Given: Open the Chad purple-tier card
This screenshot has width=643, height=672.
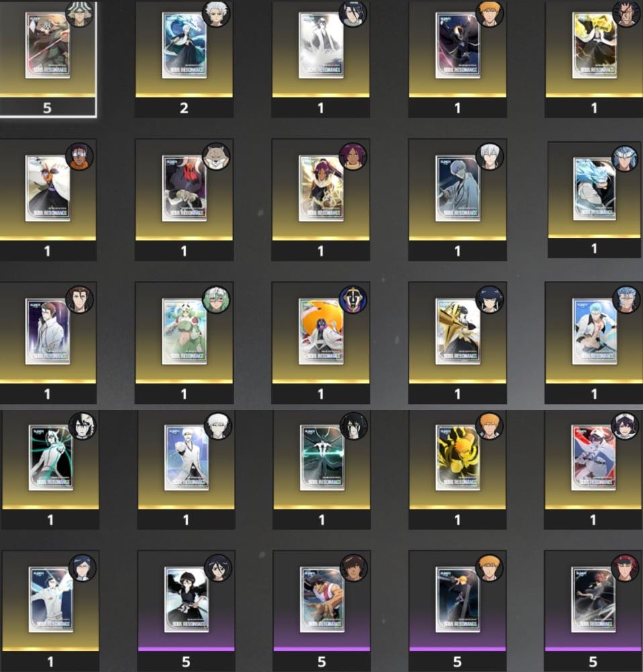Looking at the screenshot, I should (x=322, y=599).
